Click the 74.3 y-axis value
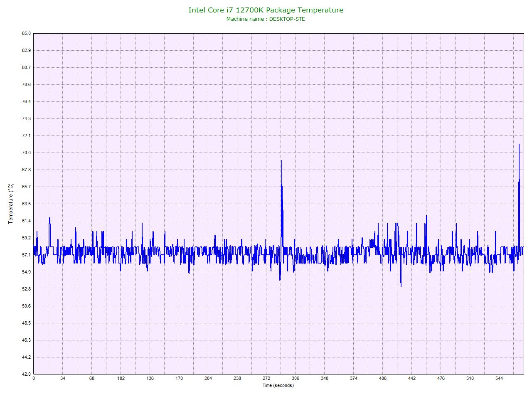The width and height of the screenshot is (532, 399). [27, 118]
